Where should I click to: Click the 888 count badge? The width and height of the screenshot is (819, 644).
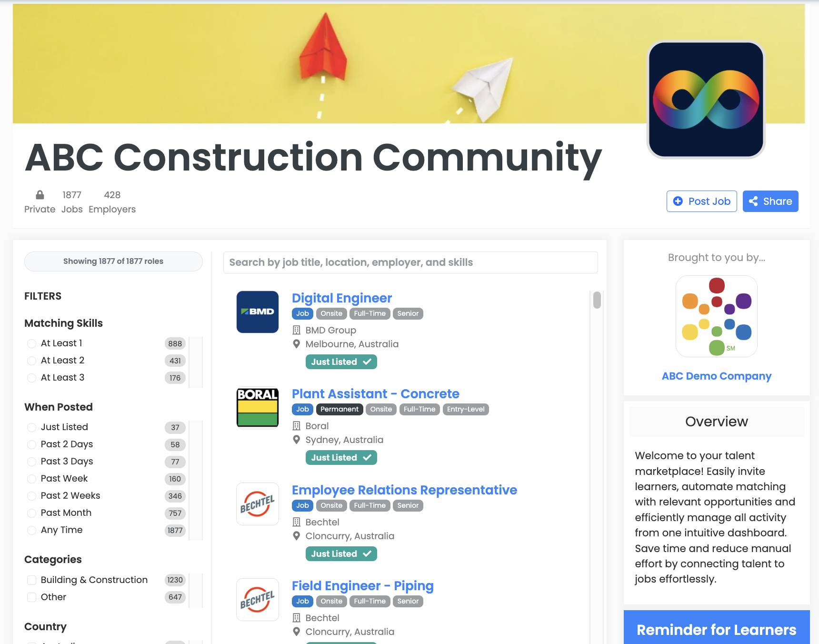point(175,343)
